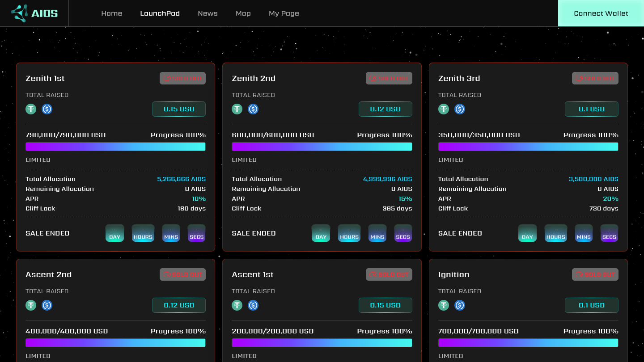This screenshot has width=644, height=362.
Task: Click Sold Out badge on Zenith 3rd
Action: coord(595,78)
